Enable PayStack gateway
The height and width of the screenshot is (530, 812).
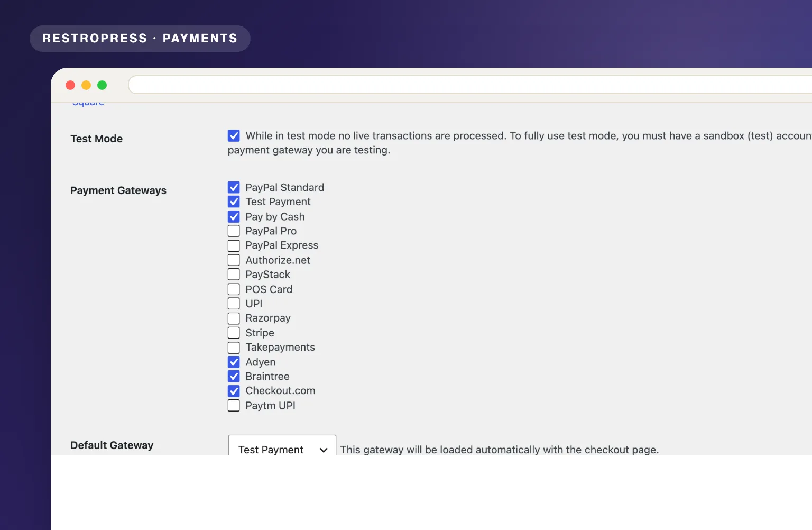tap(234, 274)
